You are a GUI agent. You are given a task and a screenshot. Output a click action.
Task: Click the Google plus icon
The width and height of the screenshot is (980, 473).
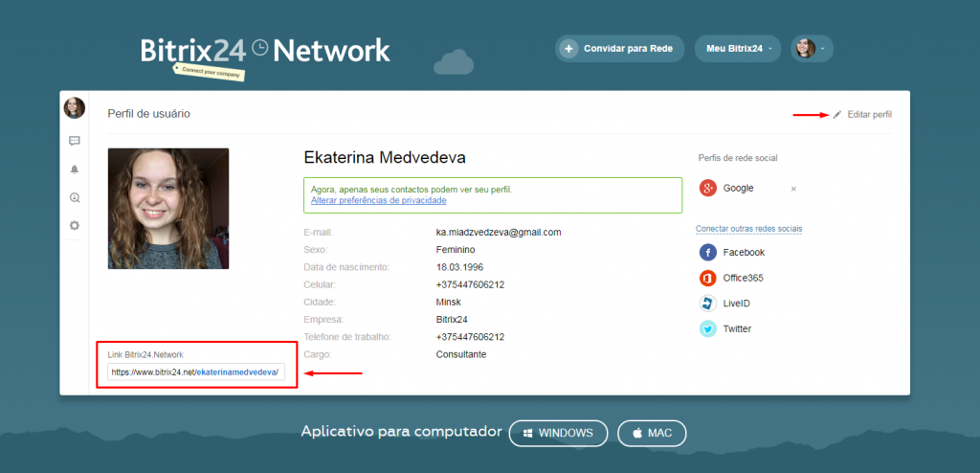[707, 188]
